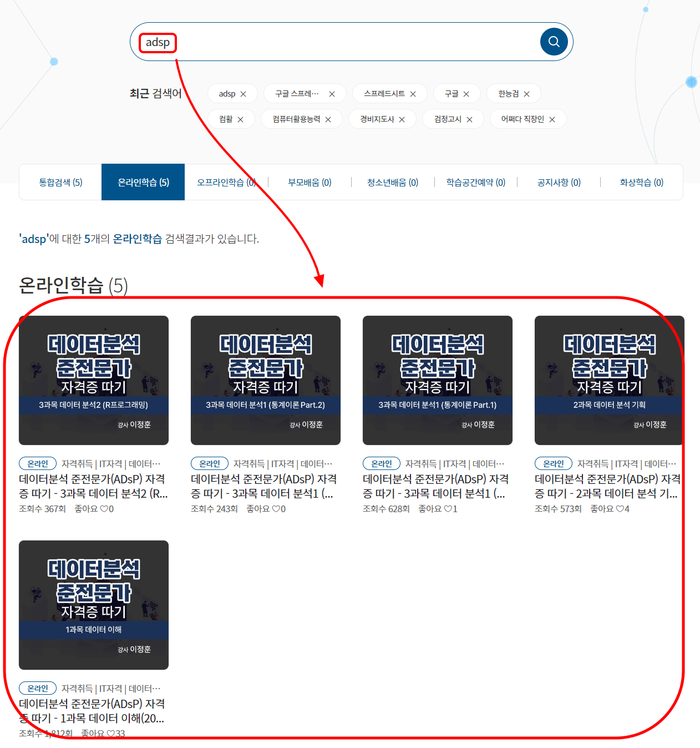Image resolution: width=700 pixels, height=748 pixels.
Task: Open course title ending '데이터 분석 기…'
Action: [607, 486]
